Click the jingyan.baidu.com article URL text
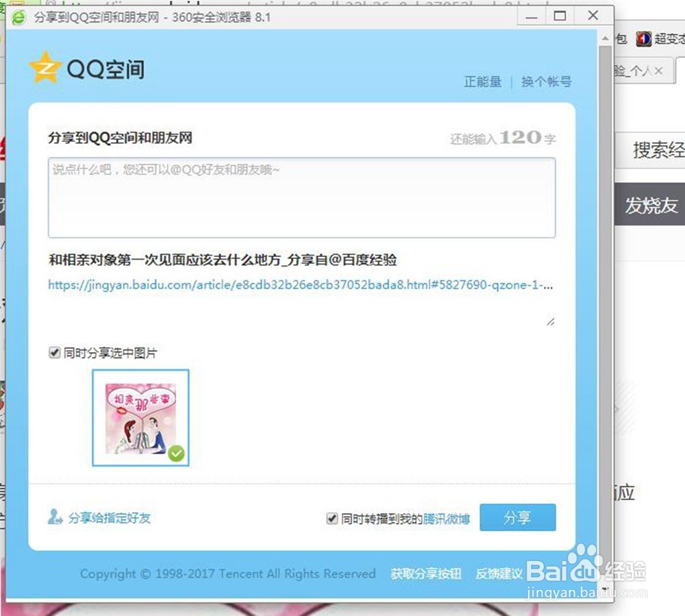This screenshot has height=616, width=685. click(301, 285)
